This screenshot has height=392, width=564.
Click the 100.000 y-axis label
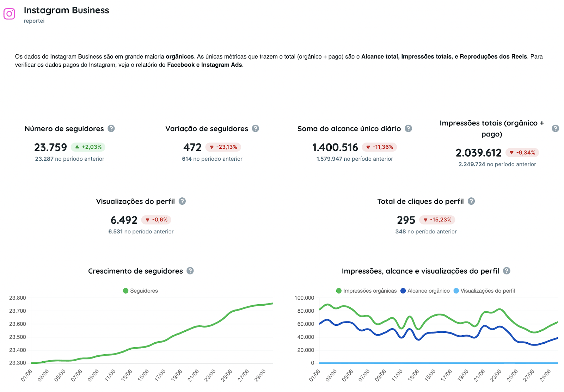tap(304, 298)
